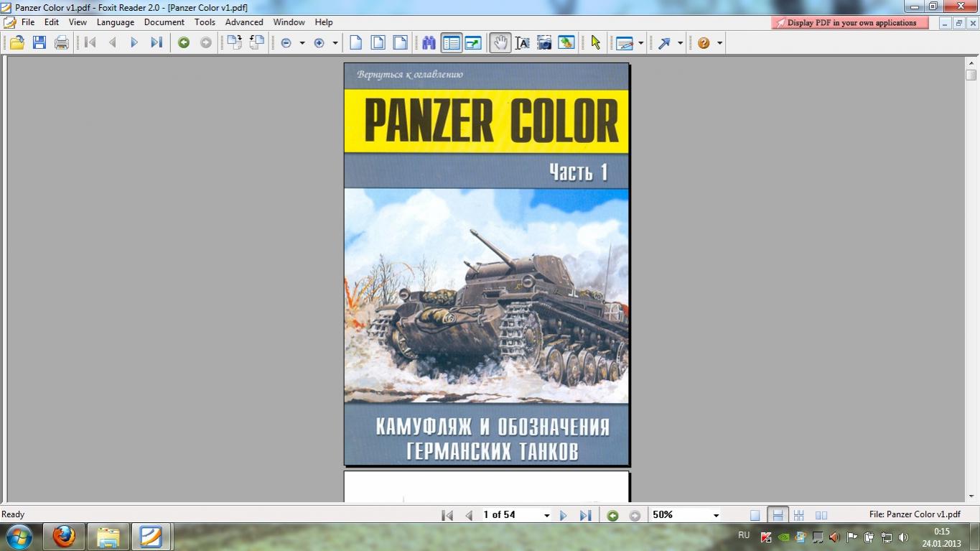Open Find with the binoculars icon

(429, 43)
